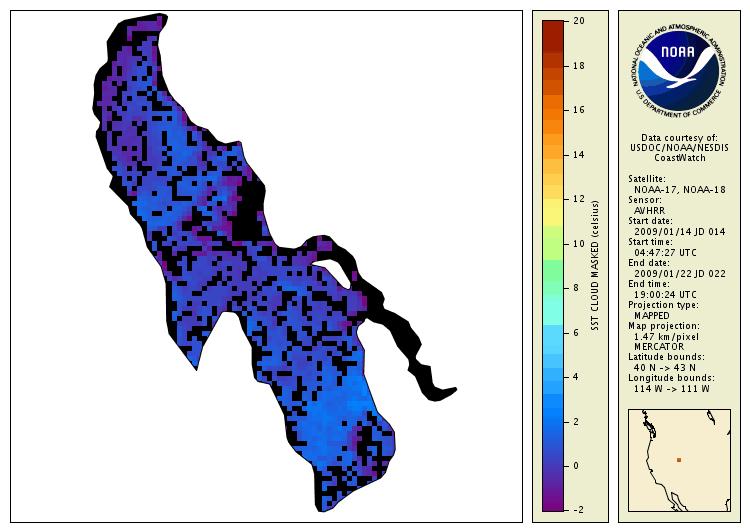Click the '4' tick label on the scale
The width and height of the screenshot is (750, 532).
point(576,377)
